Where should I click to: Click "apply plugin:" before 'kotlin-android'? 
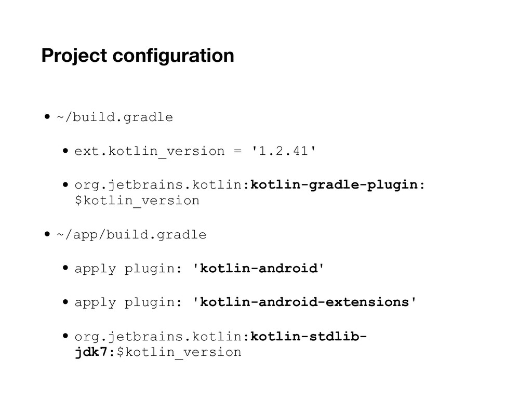tap(128, 269)
